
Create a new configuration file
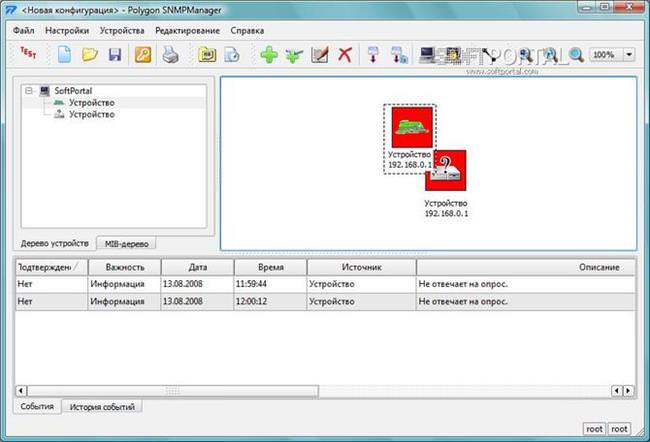(64, 54)
